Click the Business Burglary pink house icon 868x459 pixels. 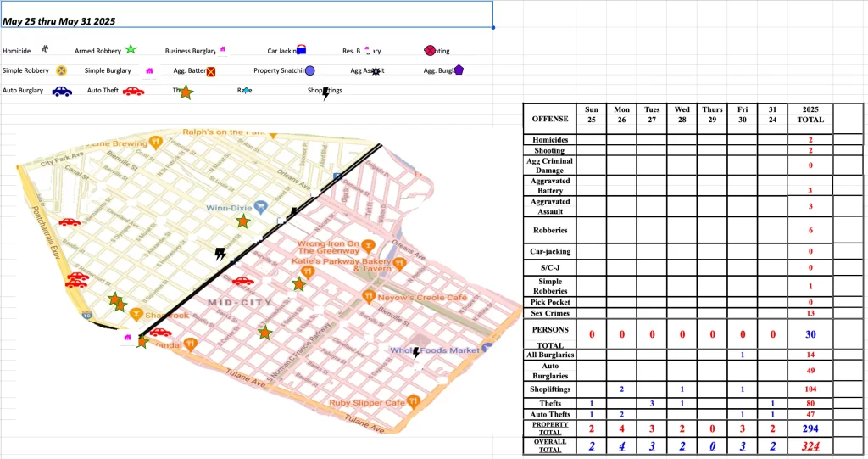(x=223, y=49)
